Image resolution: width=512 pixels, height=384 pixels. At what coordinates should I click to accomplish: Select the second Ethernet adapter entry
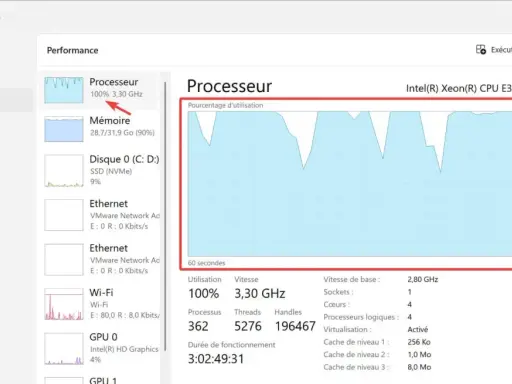(100, 259)
